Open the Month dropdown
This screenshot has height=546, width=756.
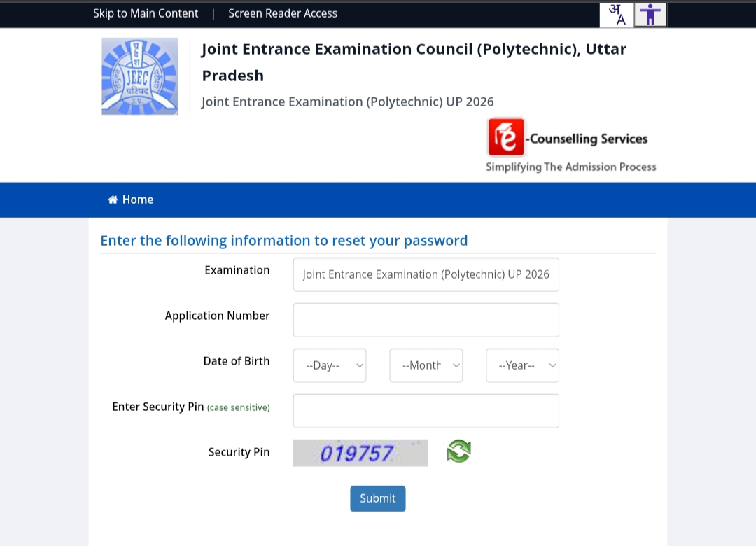426,365
